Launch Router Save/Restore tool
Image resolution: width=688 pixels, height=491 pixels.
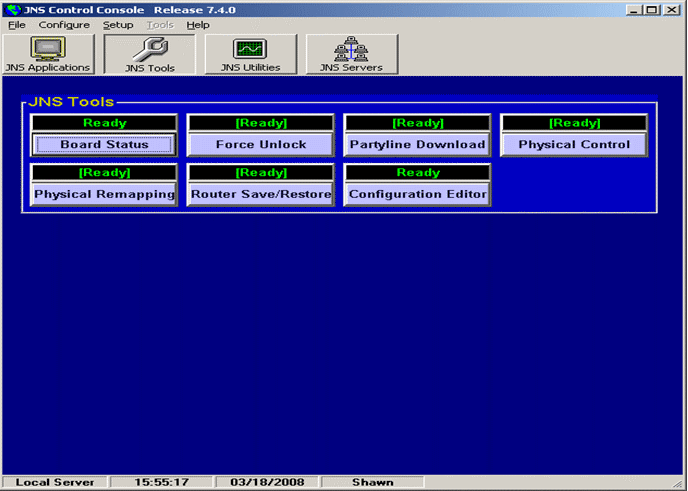click(261, 194)
